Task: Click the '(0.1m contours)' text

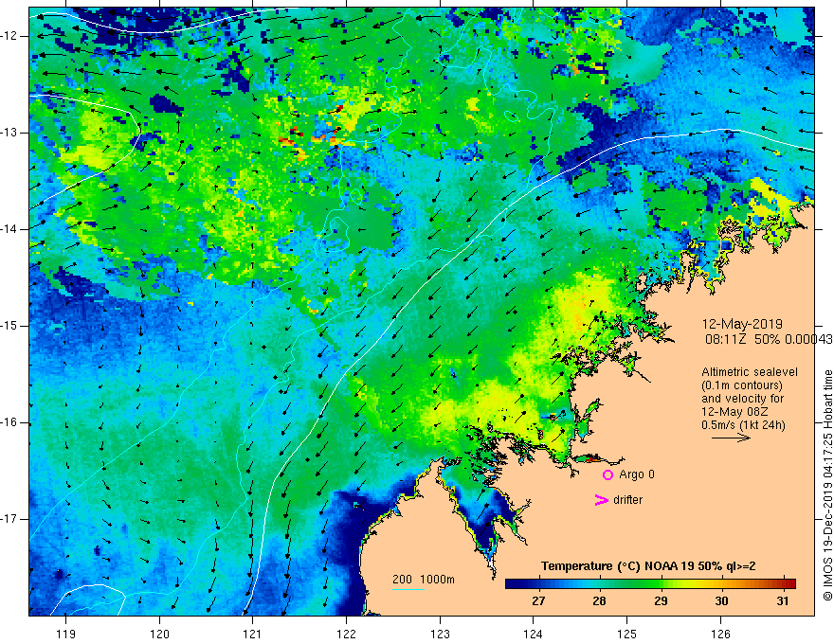Action: pyautogui.click(x=742, y=385)
